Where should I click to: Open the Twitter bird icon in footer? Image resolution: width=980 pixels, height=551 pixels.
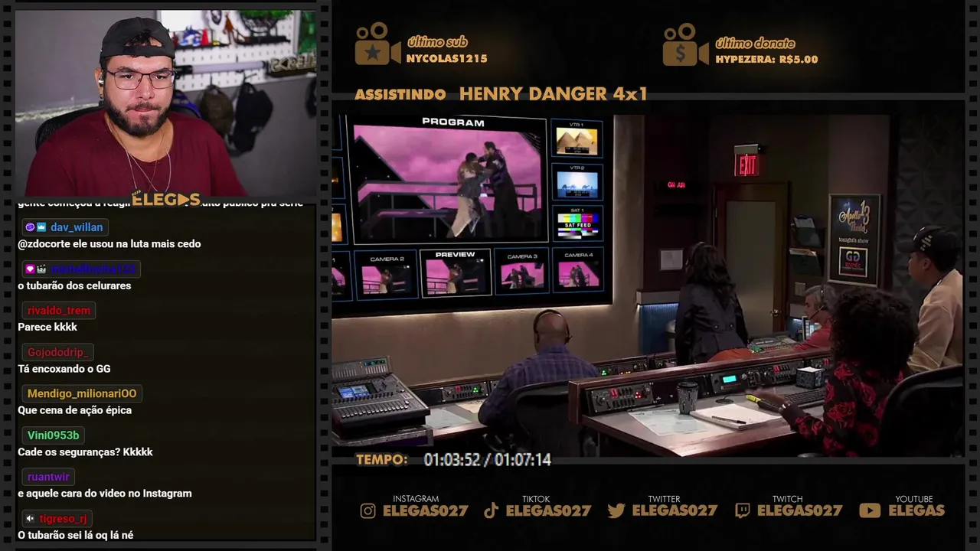[616, 510]
